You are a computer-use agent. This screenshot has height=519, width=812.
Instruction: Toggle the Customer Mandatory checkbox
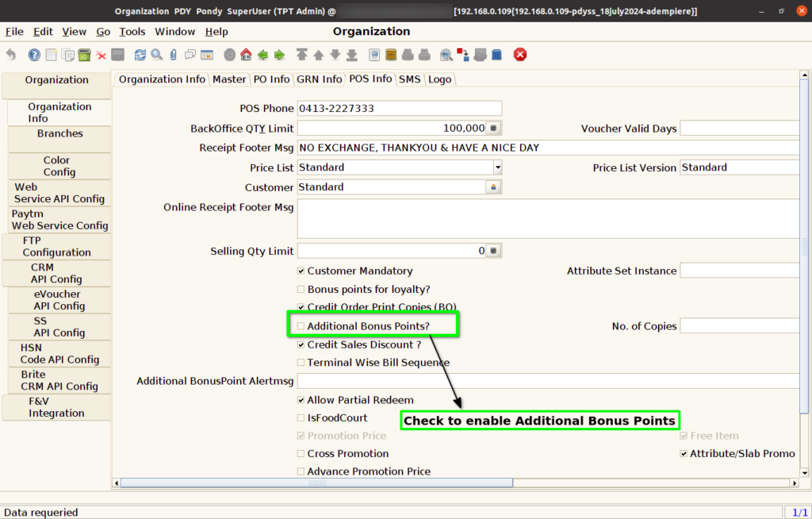[x=301, y=271]
